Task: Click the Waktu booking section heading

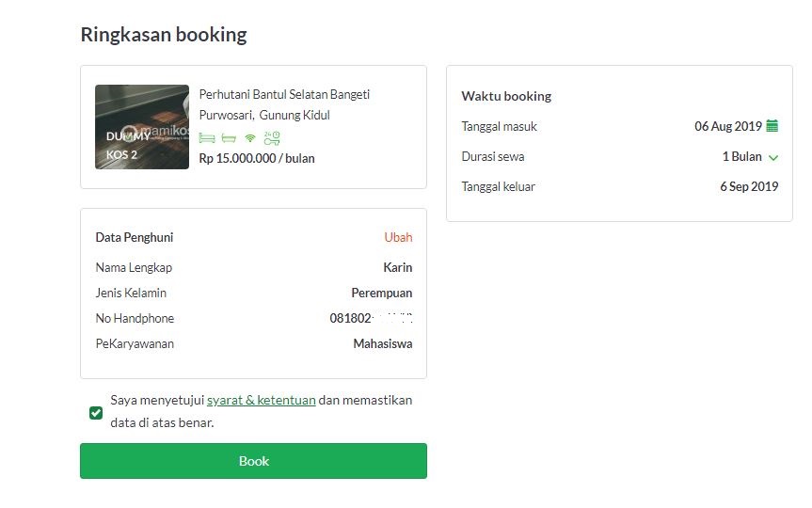Action: coord(506,96)
